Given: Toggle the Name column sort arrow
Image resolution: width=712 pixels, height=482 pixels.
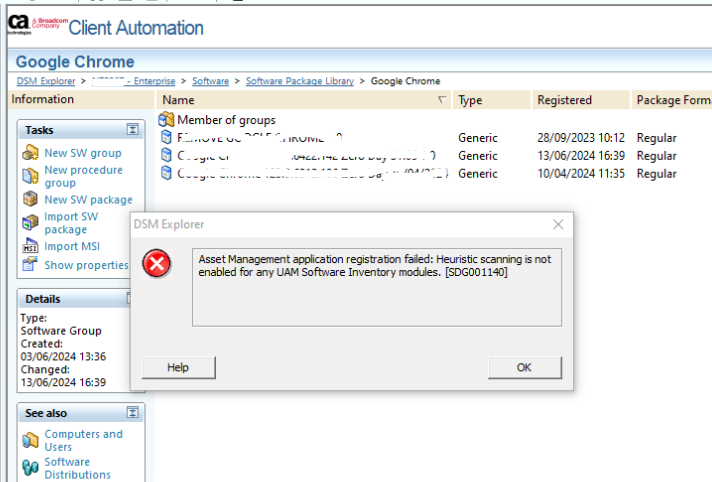Looking at the screenshot, I should click(442, 100).
